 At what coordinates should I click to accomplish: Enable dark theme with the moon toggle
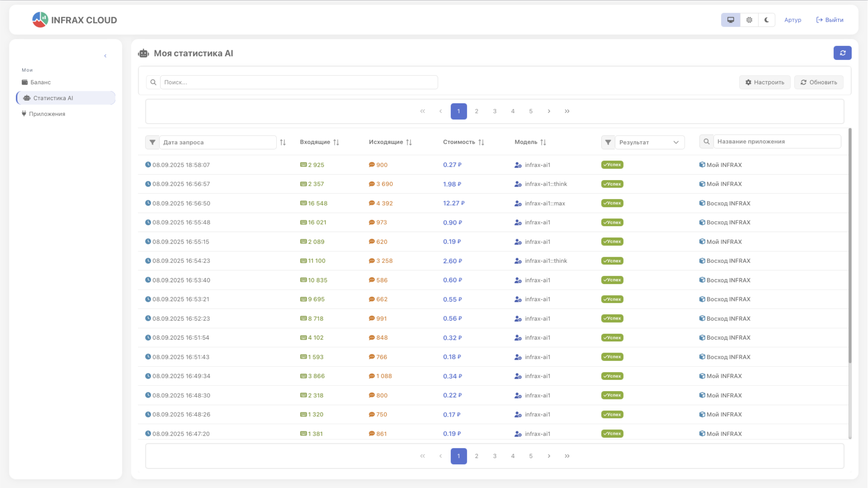point(767,20)
